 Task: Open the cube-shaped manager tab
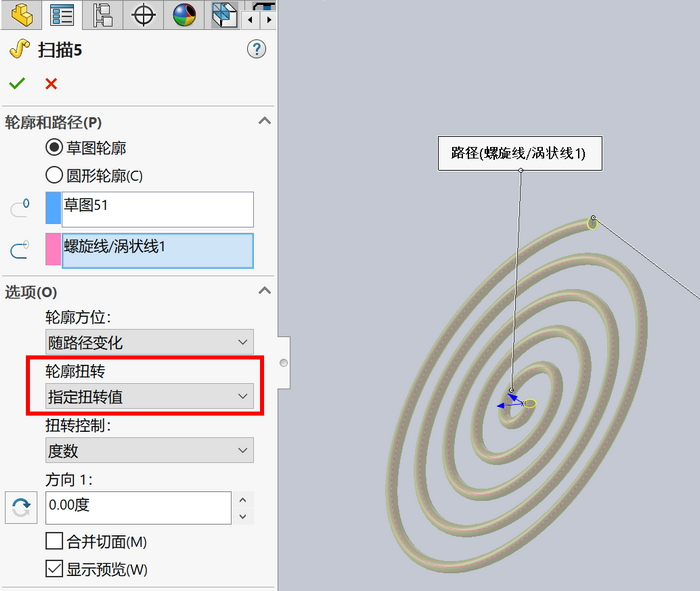(224, 15)
